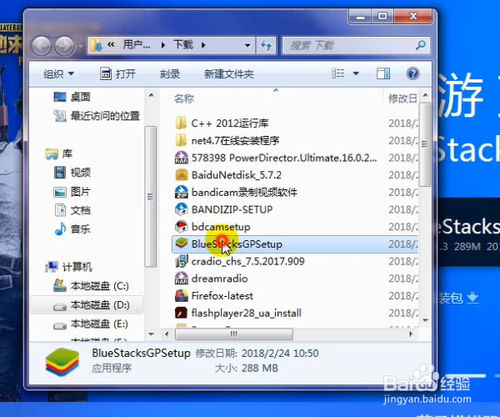
Task: Select the file name "bdcamsetup"
Action: 221,227
